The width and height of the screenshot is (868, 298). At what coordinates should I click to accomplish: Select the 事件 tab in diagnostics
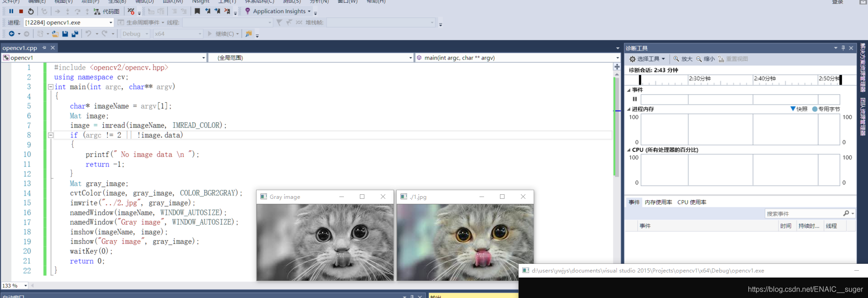tap(634, 202)
